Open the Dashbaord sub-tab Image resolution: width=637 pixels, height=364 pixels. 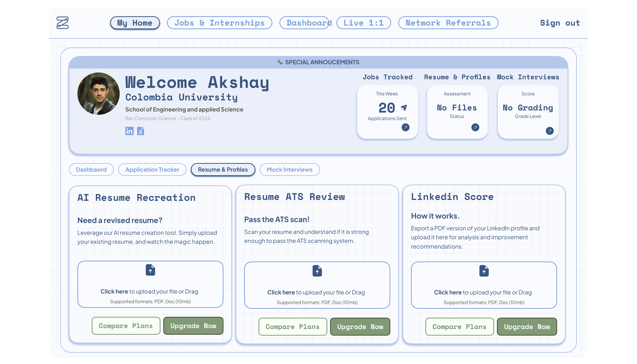click(91, 169)
